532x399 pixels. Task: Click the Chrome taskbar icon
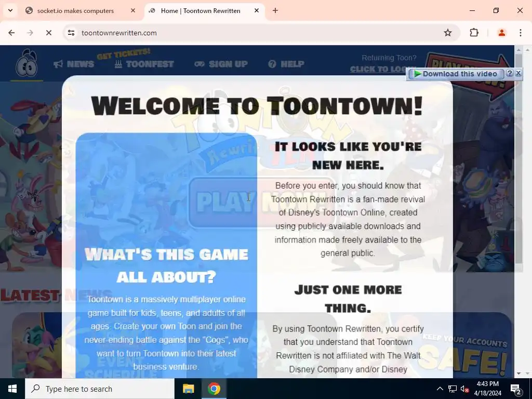tap(214, 389)
